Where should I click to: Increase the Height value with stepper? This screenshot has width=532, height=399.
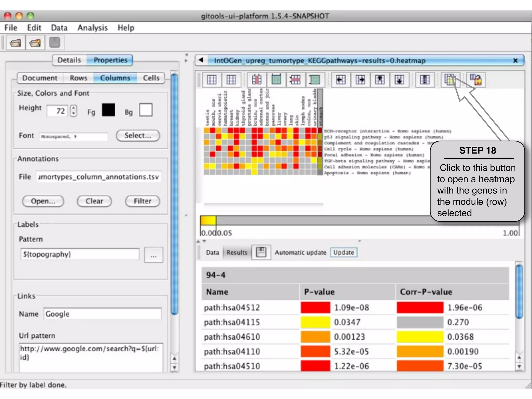pos(74,108)
